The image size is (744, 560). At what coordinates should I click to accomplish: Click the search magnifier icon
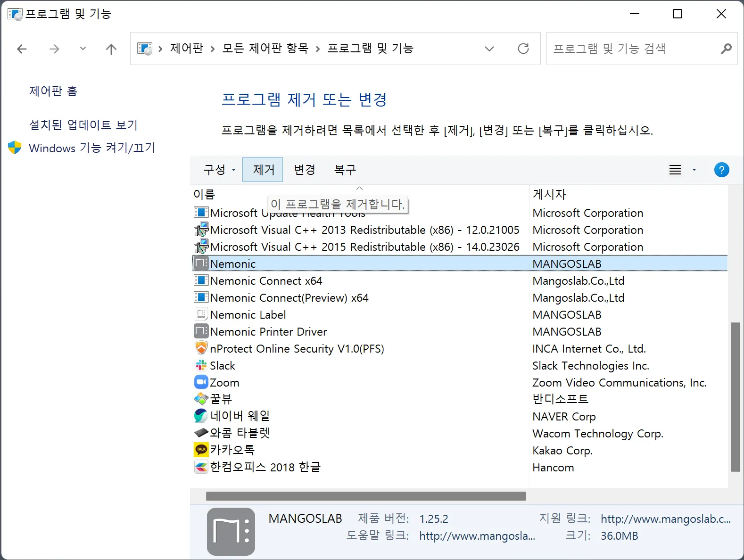726,49
